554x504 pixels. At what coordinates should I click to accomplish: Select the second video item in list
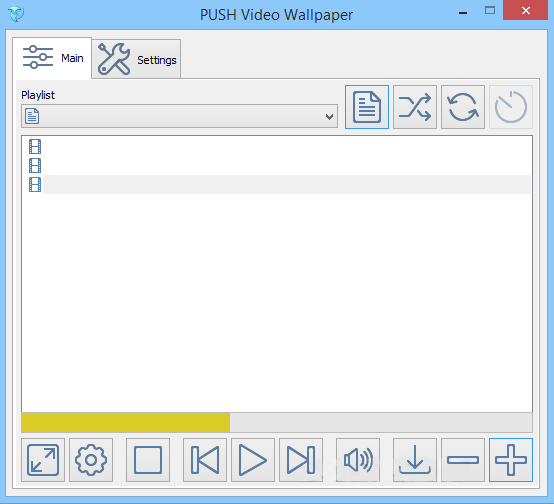277,165
